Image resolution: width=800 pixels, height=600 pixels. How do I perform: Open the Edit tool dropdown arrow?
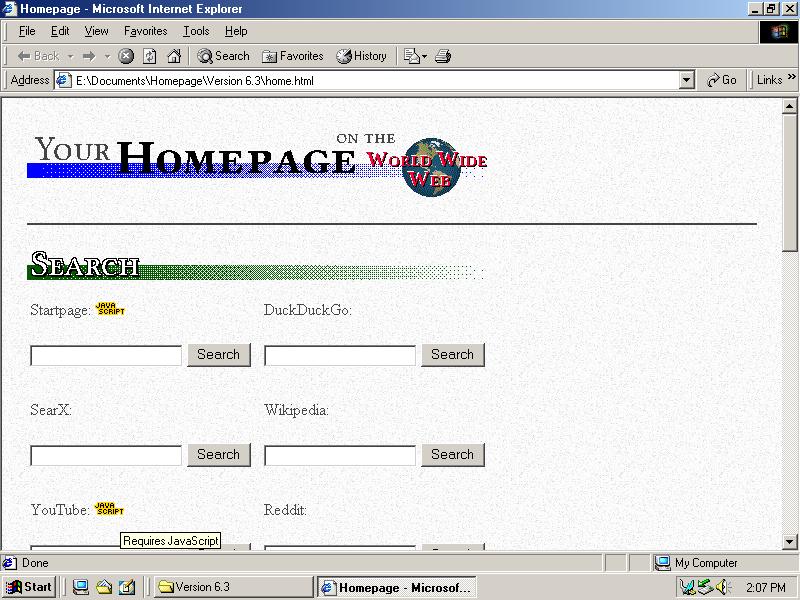424,56
